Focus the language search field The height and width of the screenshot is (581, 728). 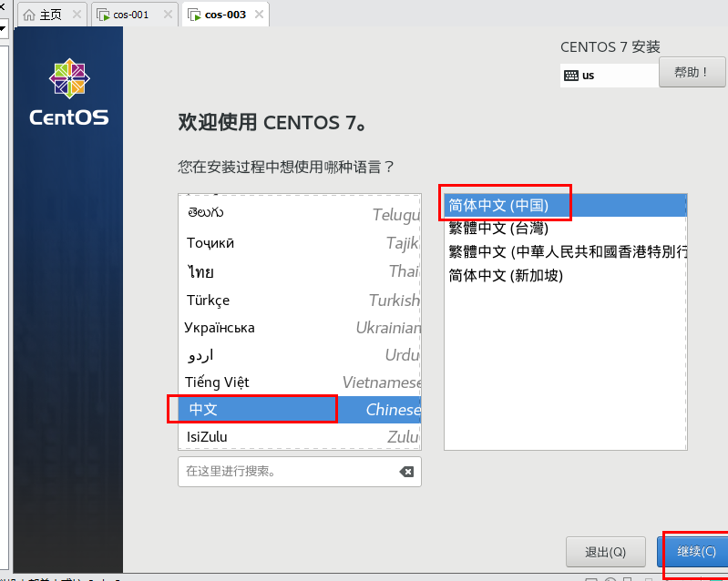click(300, 472)
